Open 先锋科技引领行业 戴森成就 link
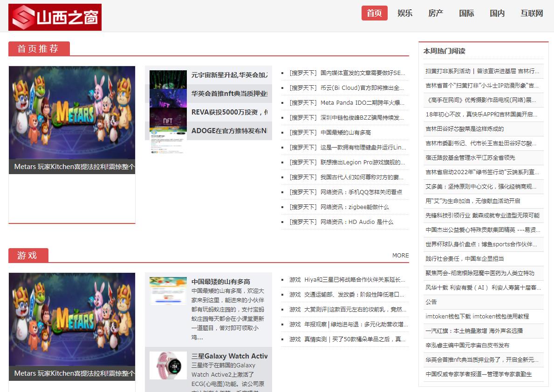 tap(483, 216)
